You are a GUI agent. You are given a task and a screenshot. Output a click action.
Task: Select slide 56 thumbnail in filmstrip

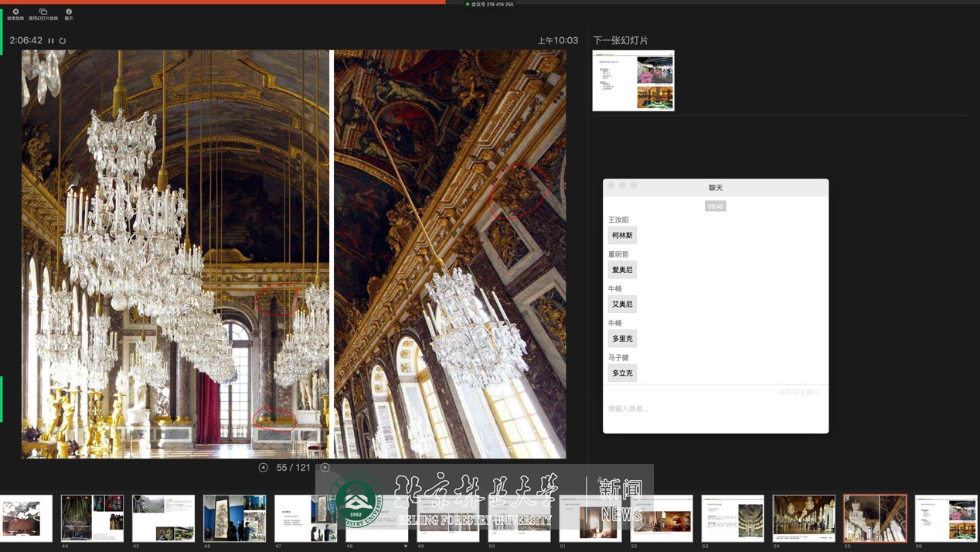(x=946, y=518)
